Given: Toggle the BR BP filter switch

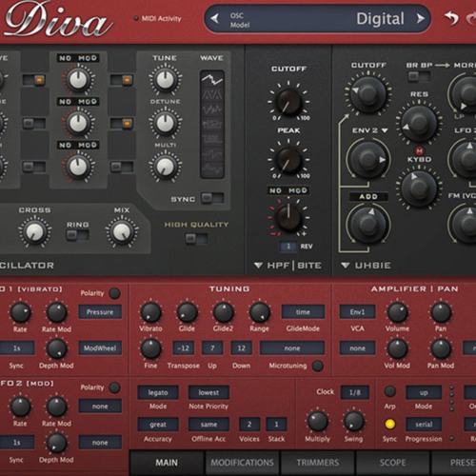Looking at the screenshot, I should [419, 76].
